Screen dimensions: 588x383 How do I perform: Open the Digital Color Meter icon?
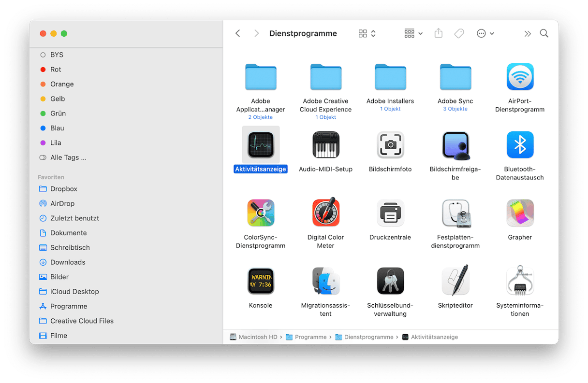(x=326, y=213)
